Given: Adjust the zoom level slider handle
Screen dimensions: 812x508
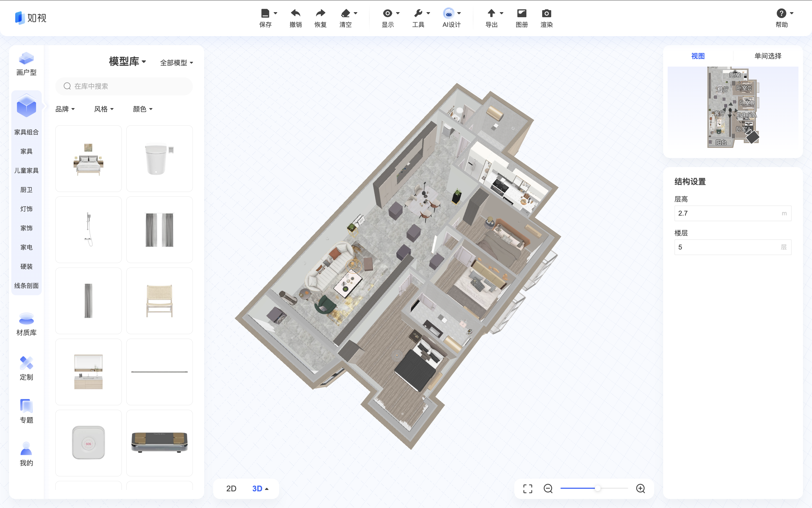Looking at the screenshot, I should coord(598,489).
